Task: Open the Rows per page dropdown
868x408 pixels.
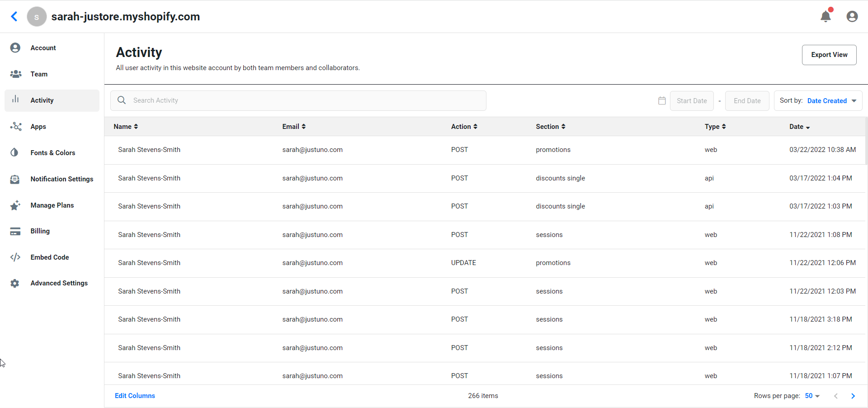Action: (812, 396)
